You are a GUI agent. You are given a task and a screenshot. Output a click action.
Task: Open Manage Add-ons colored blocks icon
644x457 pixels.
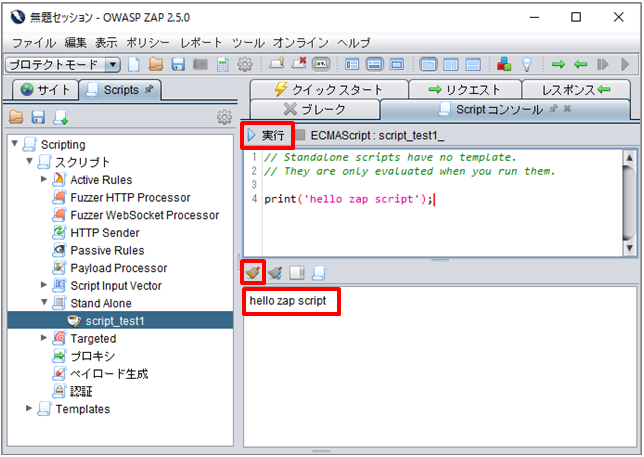pos(504,64)
